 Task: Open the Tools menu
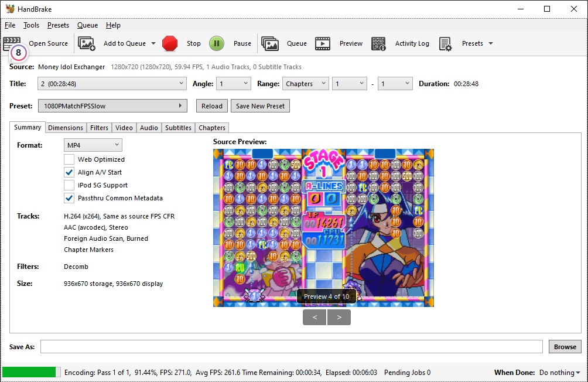[31, 25]
